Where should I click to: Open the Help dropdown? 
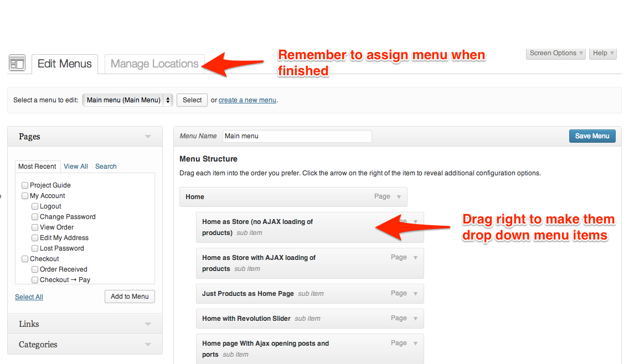click(602, 53)
